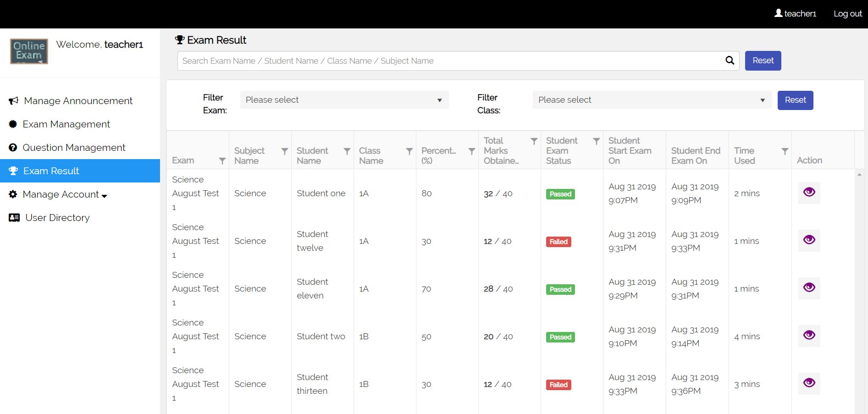View Student two's result with eye icon
Screen dimensions: 868x414
[809, 335]
